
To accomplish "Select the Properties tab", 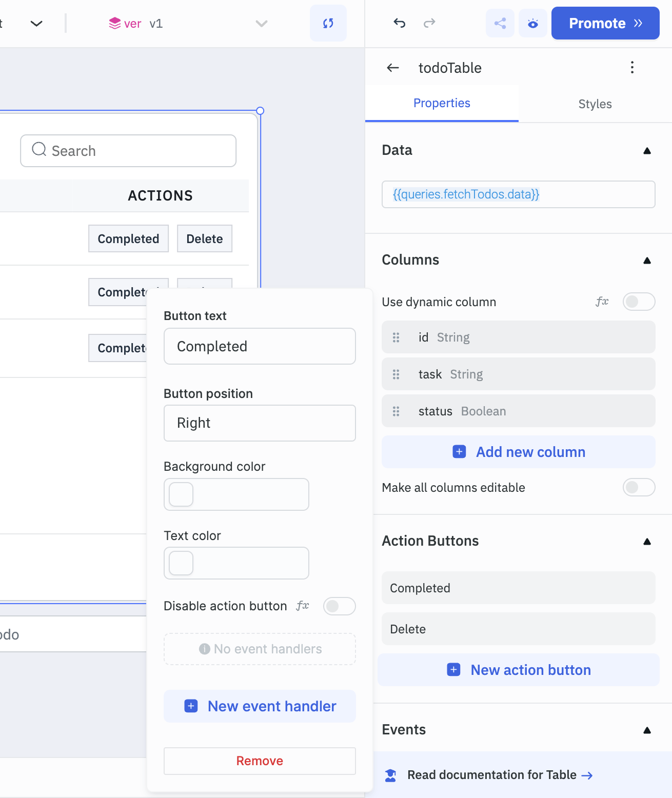I will click(x=442, y=103).
